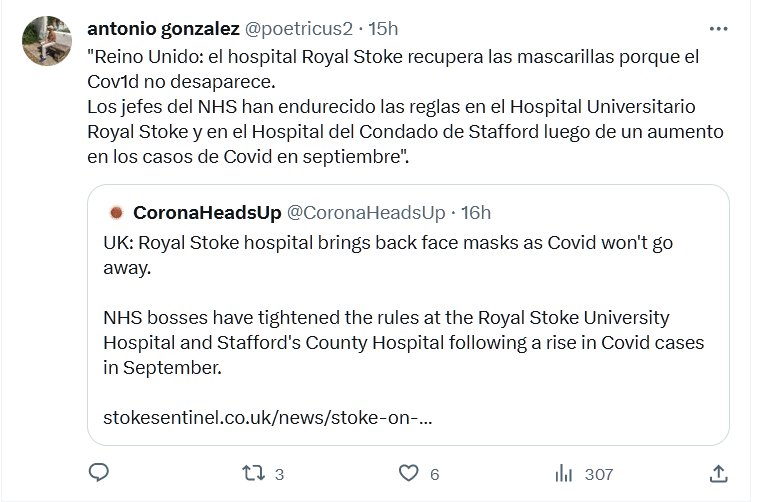This screenshot has height=502, width=764.
Task: Click the share upload icon
Action: (718, 472)
